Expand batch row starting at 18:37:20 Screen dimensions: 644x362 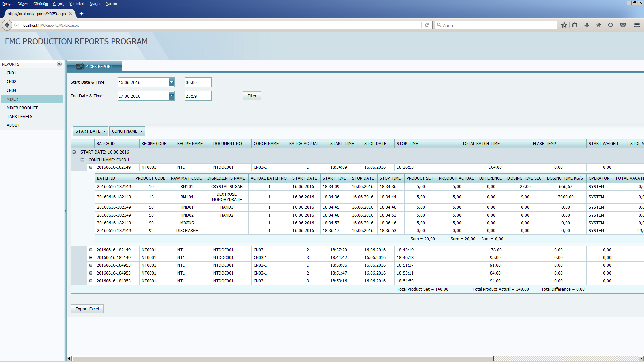tap(91, 250)
